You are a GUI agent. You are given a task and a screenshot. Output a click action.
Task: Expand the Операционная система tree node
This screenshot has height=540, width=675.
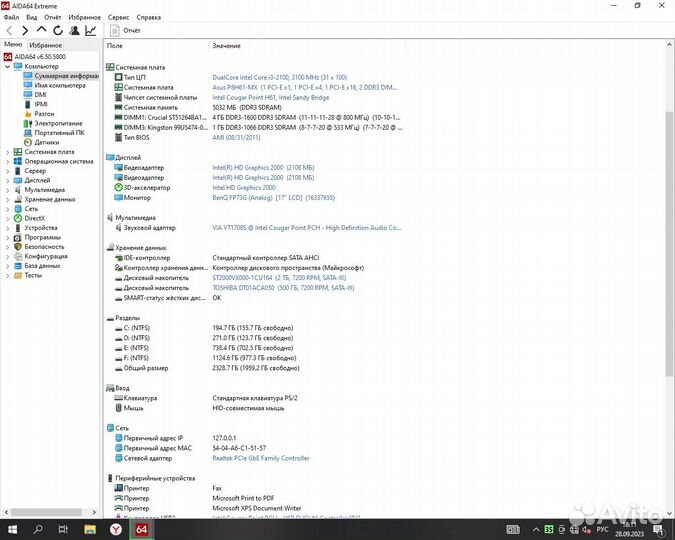pos(7,161)
